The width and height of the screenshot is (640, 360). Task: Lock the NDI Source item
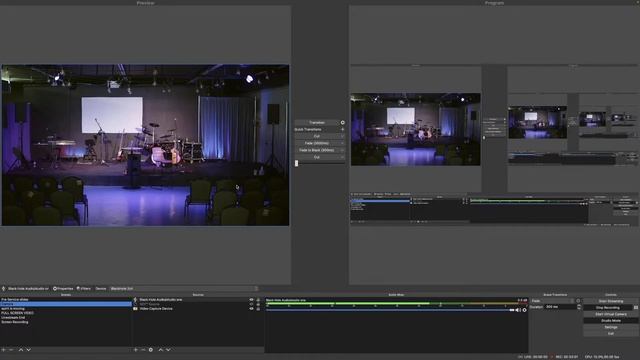(258, 304)
